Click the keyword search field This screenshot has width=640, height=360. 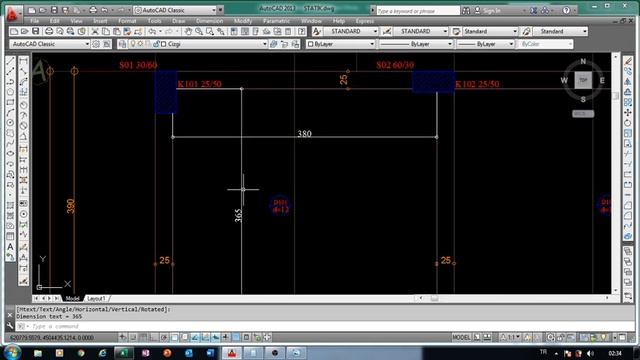click(418, 11)
